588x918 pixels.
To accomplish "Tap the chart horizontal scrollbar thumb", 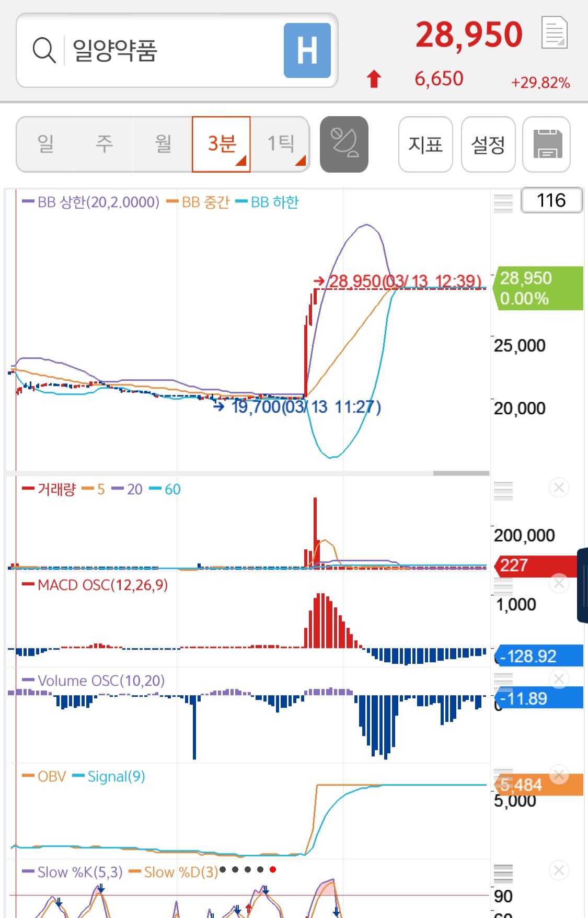I will 461,473.
